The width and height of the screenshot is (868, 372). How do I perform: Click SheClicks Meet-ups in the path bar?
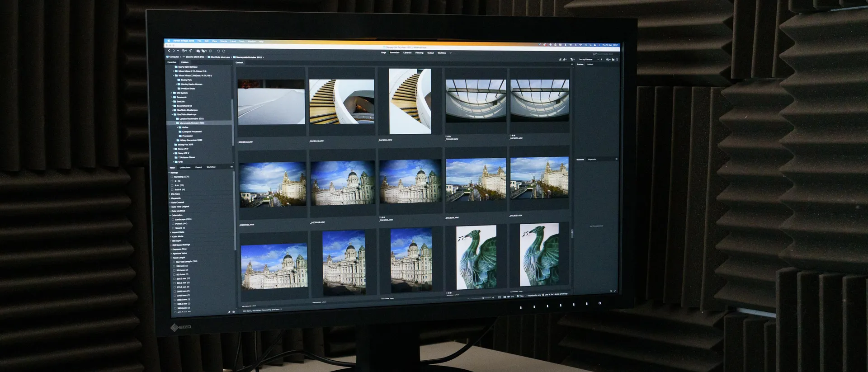coord(220,57)
